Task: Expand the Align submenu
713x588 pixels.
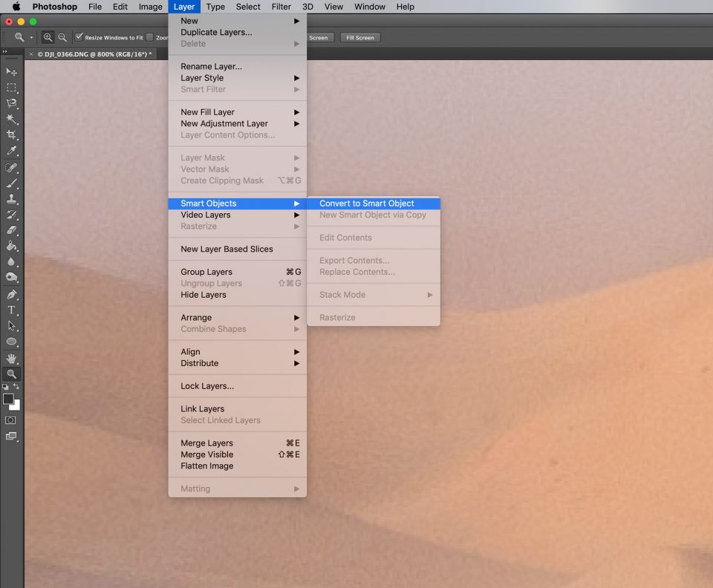Action: pos(238,352)
